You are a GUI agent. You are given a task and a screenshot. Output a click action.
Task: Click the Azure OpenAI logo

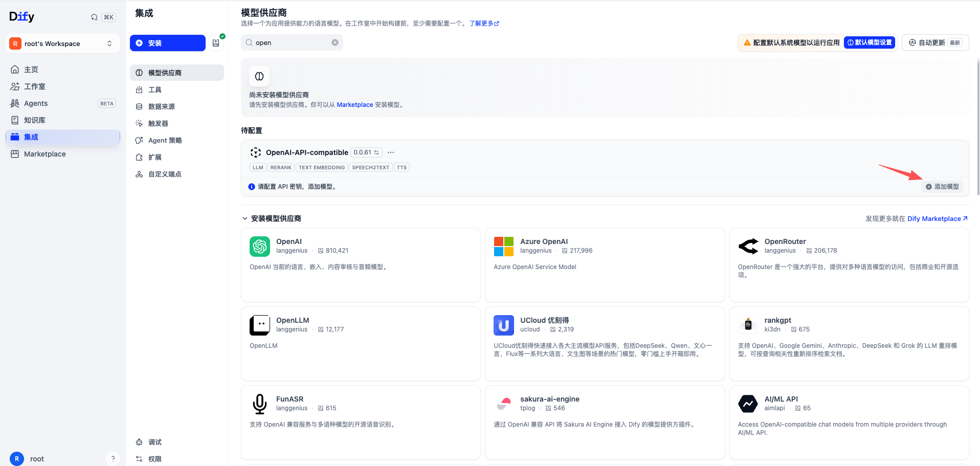click(504, 246)
